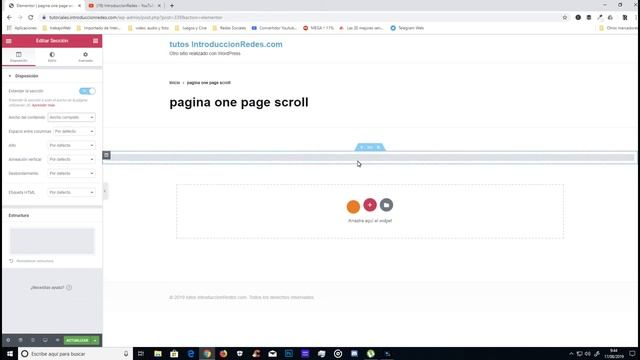Click the preview changes eye icon
The width and height of the screenshot is (640, 360).
[x=58, y=340]
